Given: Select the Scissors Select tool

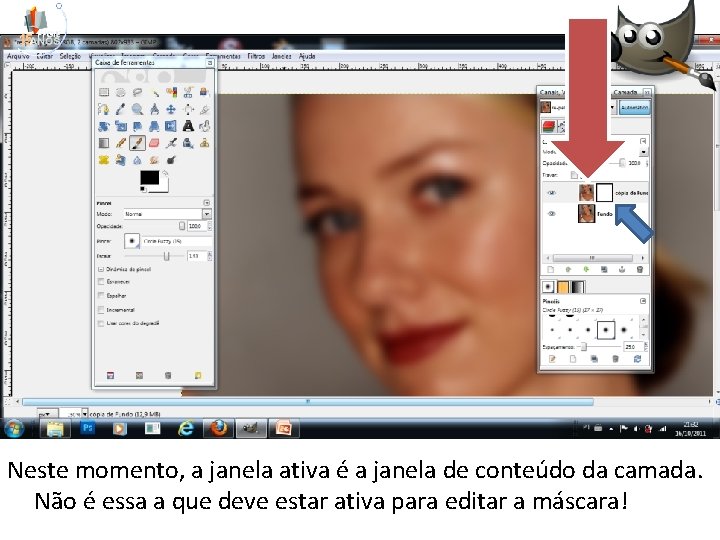Looking at the screenshot, I should (x=188, y=92).
